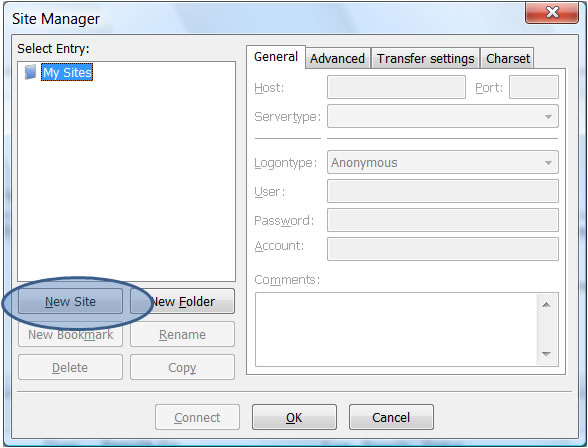Expand the Servertype dropdown

442,117
